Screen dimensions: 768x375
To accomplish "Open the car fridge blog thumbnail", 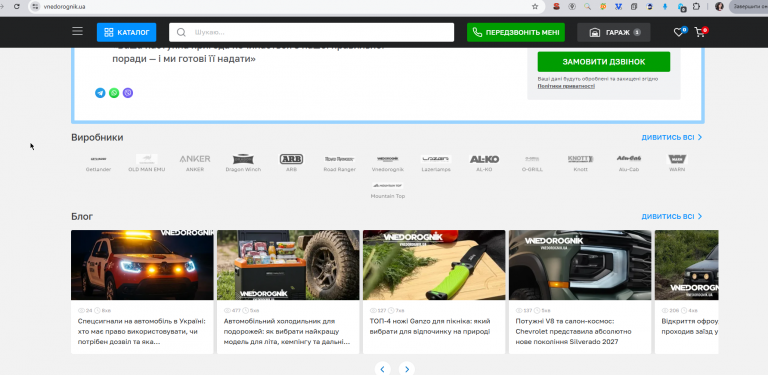I will point(288,265).
